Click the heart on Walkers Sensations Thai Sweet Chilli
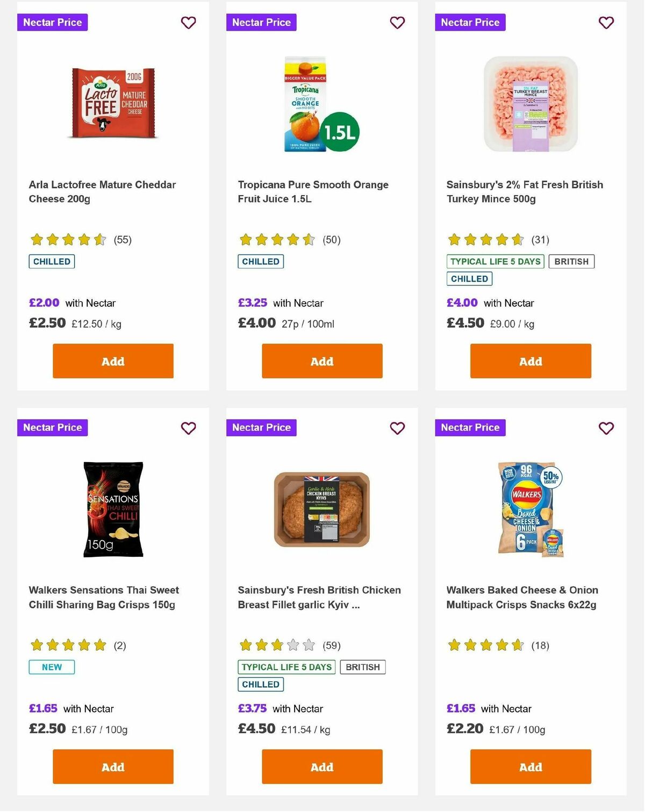Screen dimensions: 645x812 (x=188, y=428)
